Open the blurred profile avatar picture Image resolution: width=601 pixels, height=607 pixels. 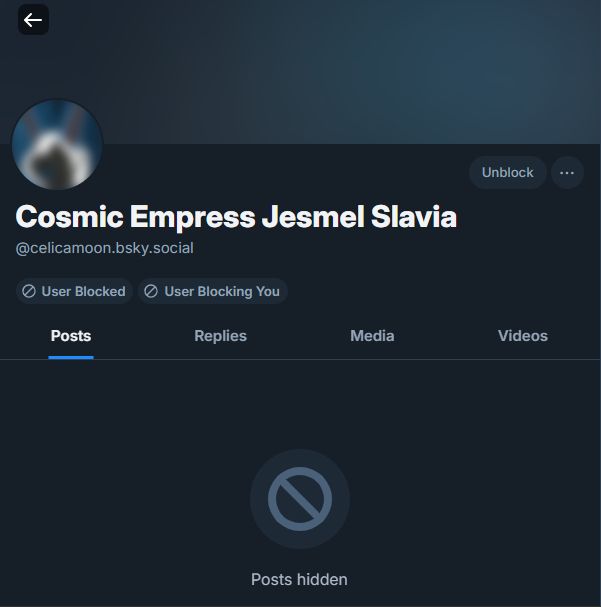pos(57,145)
